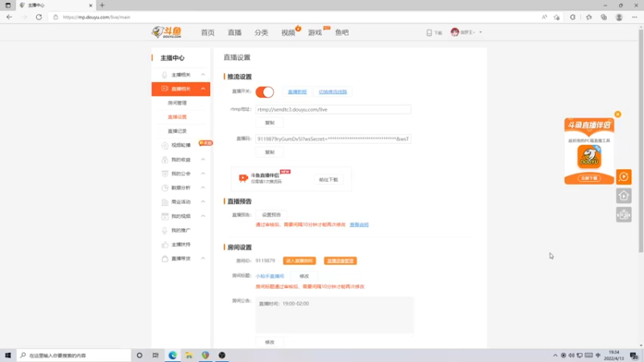Open the 直播教程 link
Screen dimensions: 644x362
[297, 92]
